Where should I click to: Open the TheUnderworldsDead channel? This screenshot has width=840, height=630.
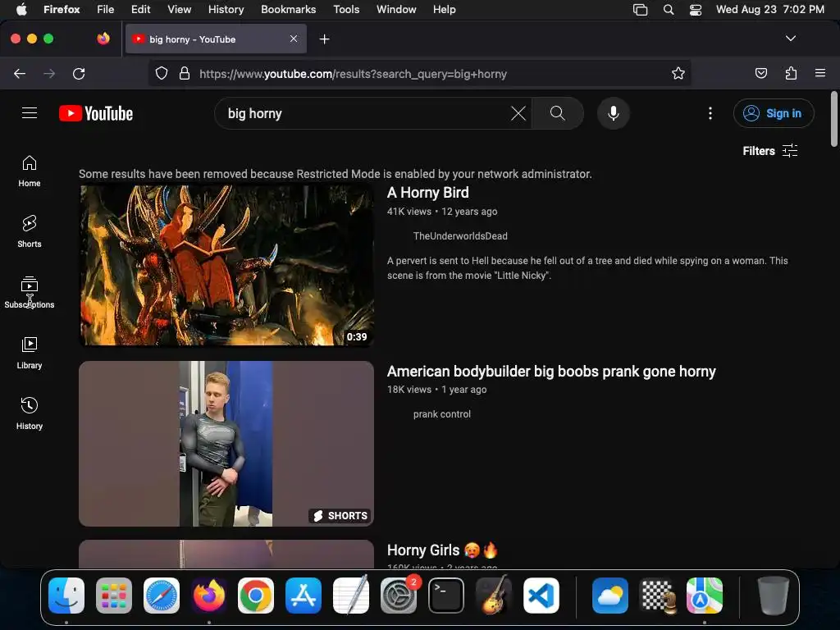[460, 236]
